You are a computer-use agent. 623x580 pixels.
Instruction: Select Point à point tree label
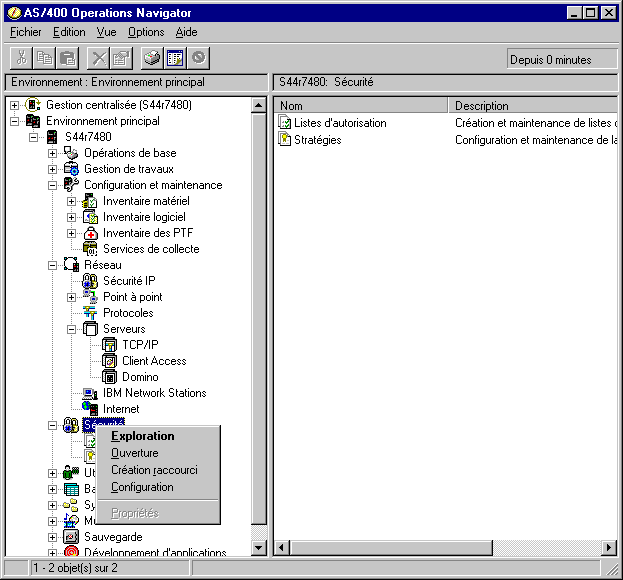click(x=133, y=297)
